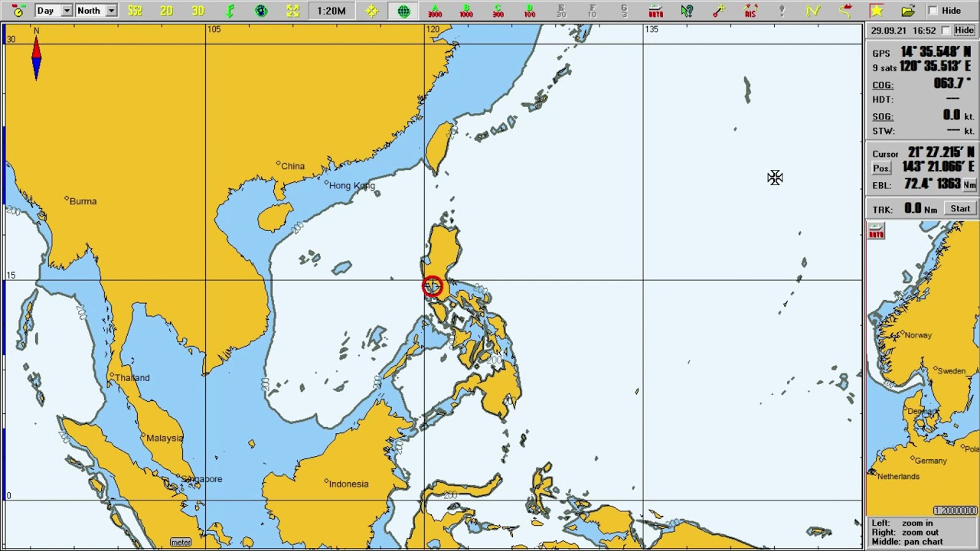Image resolution: width=980 pixels, height=551 pixels.
Task: Open the route planning N icon
Action: tap(813, 11)
